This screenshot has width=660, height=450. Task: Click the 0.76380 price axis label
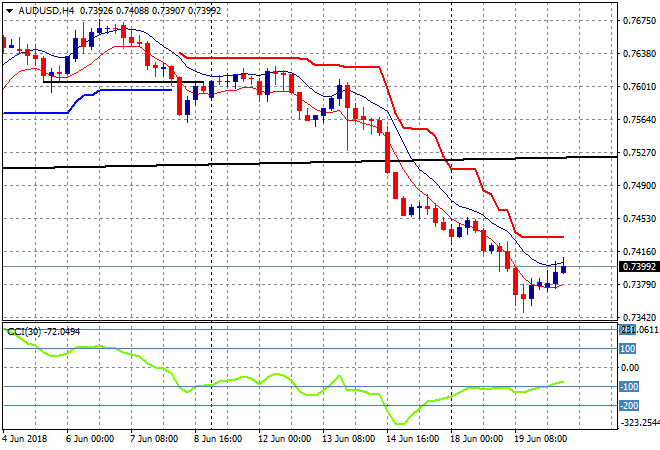coord(639,53)
